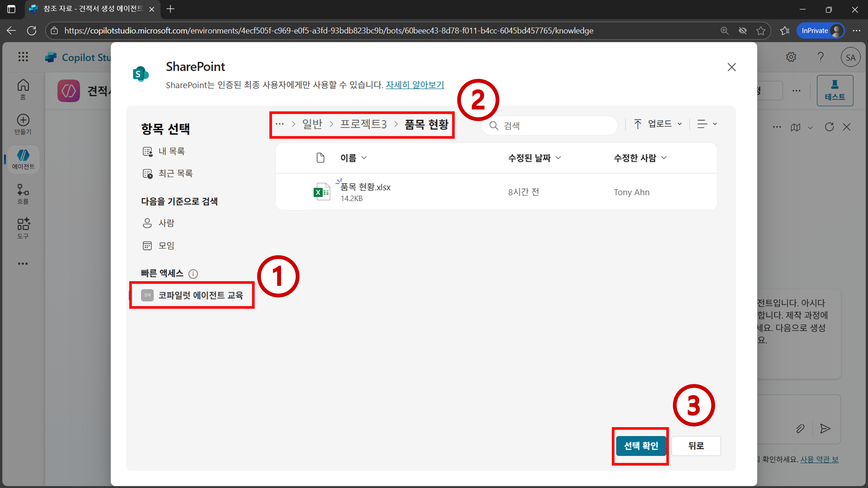The height and width of the screenshot is (488, 868).
Task: Click the app launcher waffle icon
Action: (x=23, y=57)
